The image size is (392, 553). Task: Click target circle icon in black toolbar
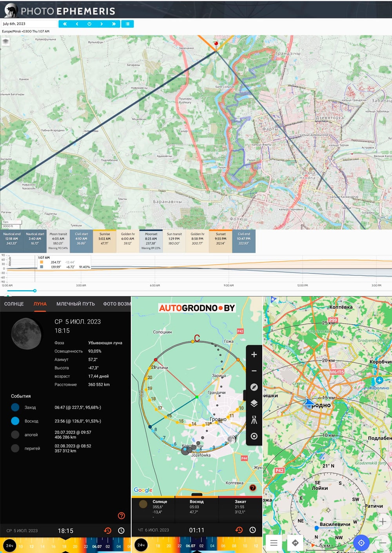tap(254, 436)
